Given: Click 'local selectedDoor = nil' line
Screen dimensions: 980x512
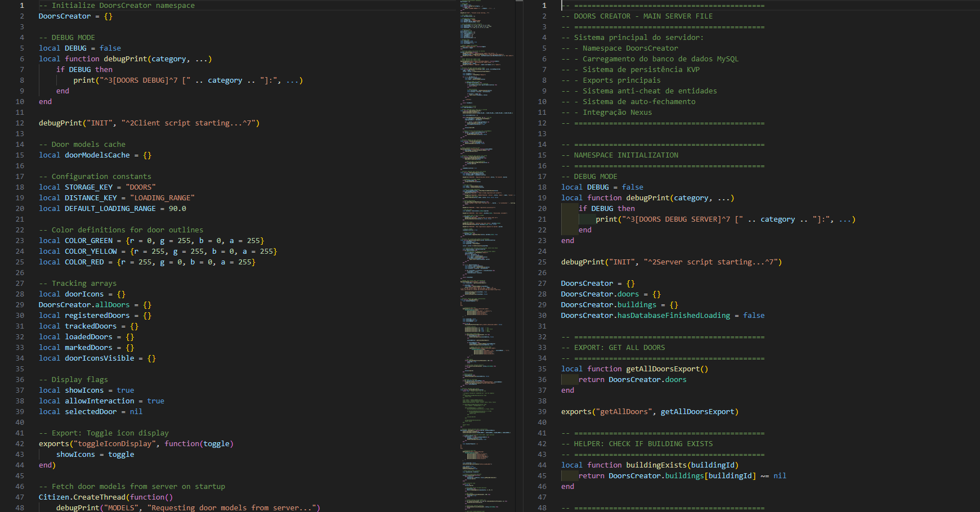Looking at the screenshot, I should tap(91, 411).
